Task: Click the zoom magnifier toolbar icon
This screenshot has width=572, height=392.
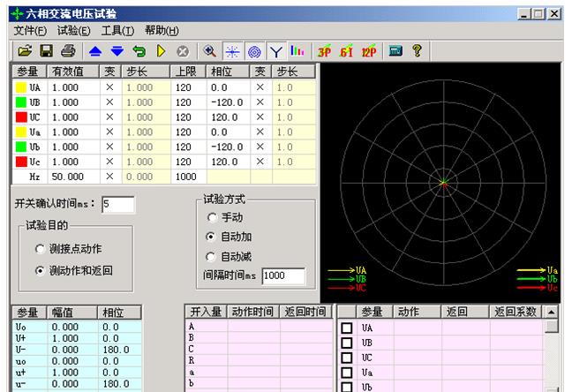Action: click(x=210, y=51)
